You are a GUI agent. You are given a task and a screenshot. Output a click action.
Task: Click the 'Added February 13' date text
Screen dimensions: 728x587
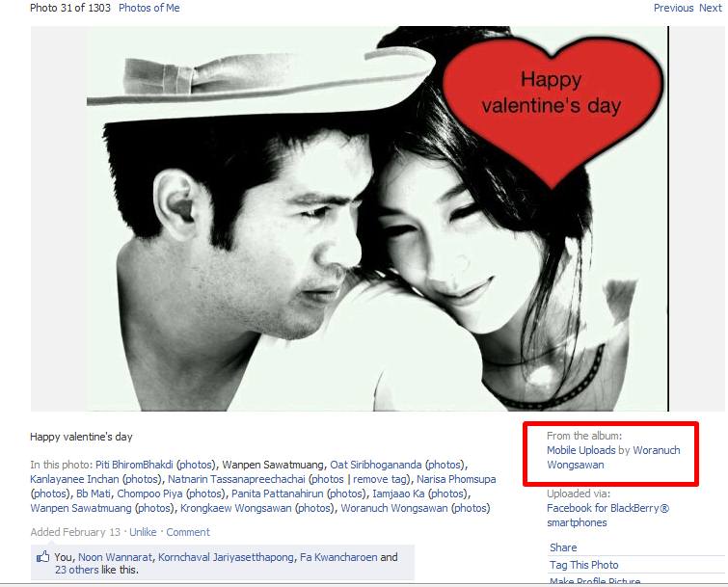(x=75, y=532)
